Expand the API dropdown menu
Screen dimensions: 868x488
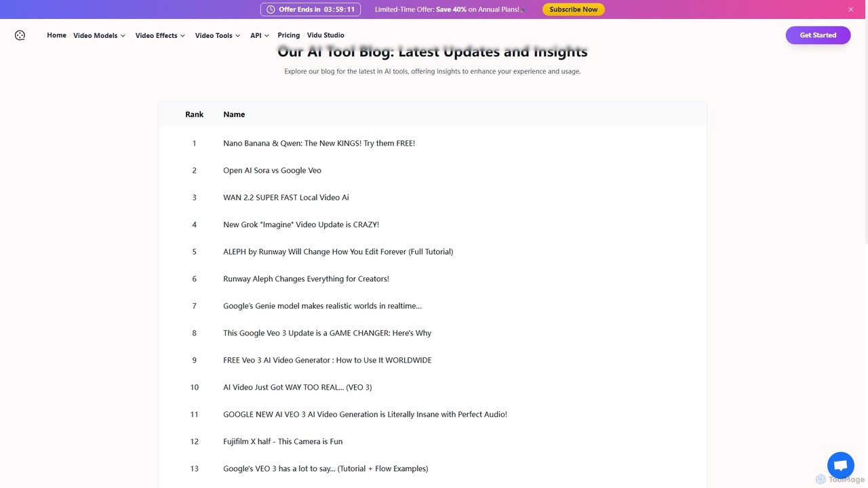pos(260,35)
